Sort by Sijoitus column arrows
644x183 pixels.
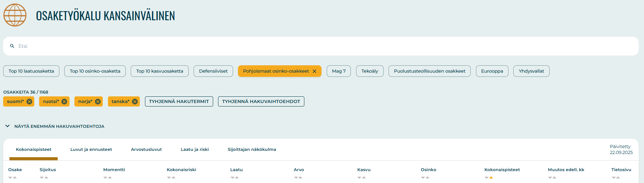pos(44,177)
